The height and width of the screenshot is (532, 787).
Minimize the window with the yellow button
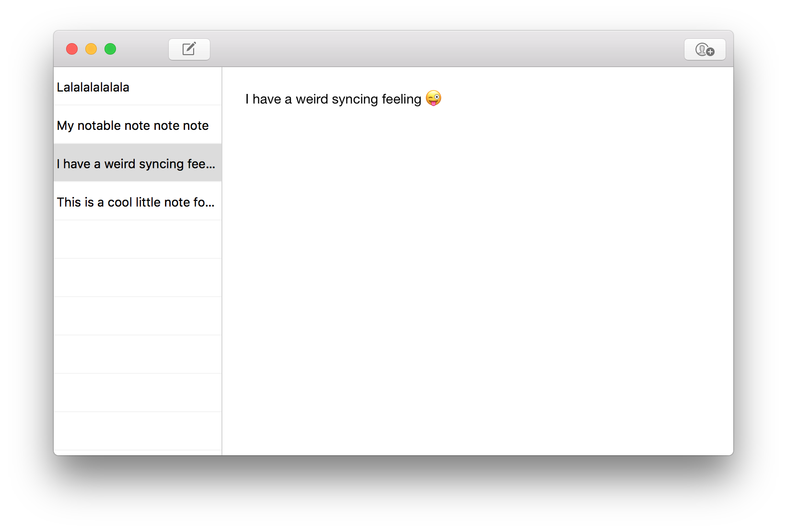tap(91, 49)
